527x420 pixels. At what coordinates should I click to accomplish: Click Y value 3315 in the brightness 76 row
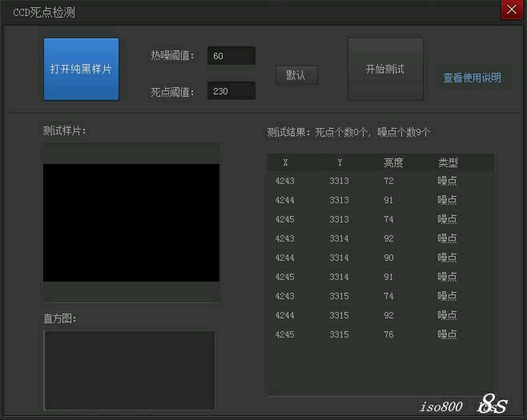339,334
